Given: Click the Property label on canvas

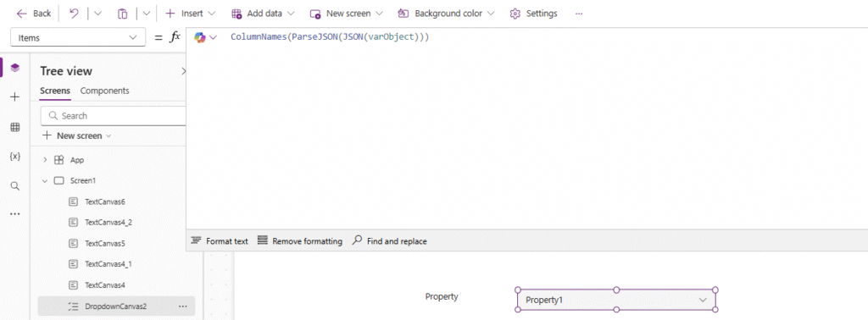Looking at the screenshot, I should [442, 296].
